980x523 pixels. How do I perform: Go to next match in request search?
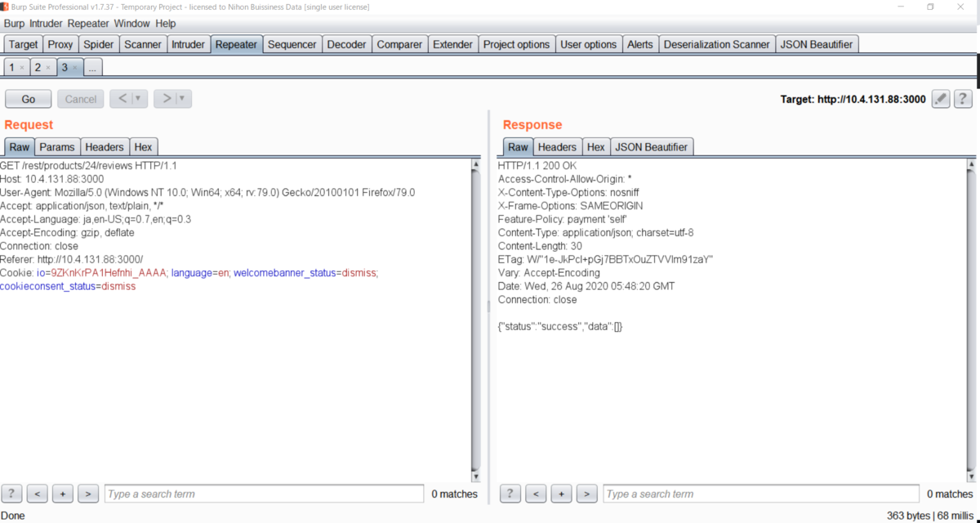tap(88, 494)
